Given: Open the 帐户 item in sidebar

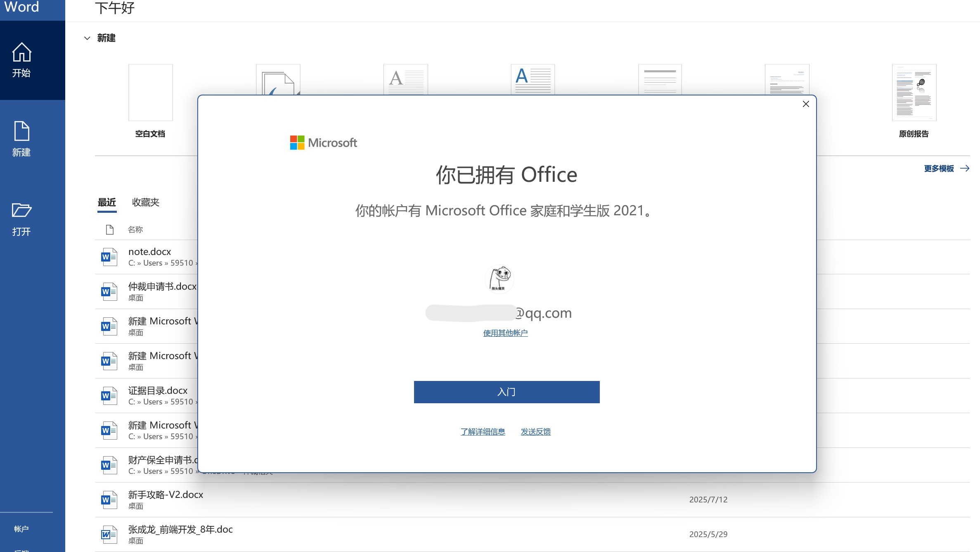Looking at the screenshot, I should [21, 529].
